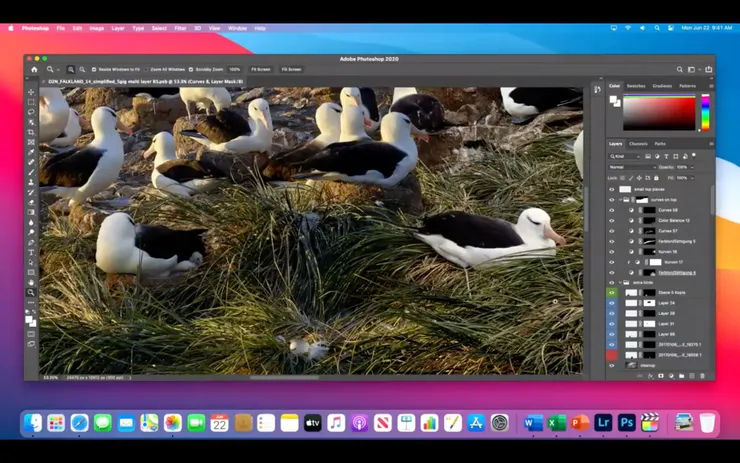Click the foreground color swatch in Color panel
The image size is (740, 463).
click(613, 99)
